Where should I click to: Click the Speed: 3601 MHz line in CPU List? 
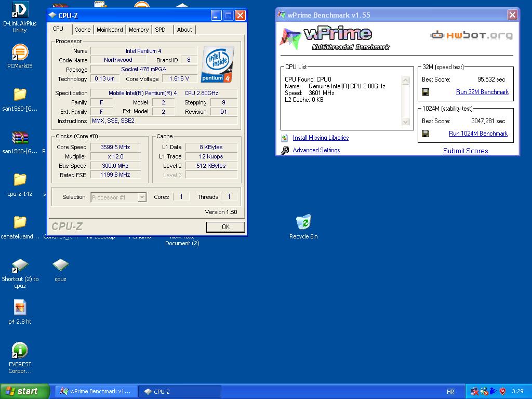click(x=310, y=93)
